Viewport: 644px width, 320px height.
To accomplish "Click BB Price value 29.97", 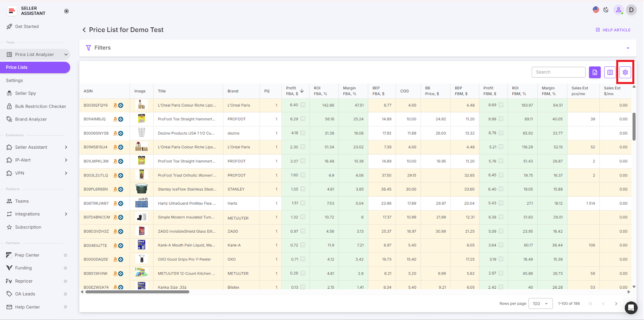I will coord(441,203).
